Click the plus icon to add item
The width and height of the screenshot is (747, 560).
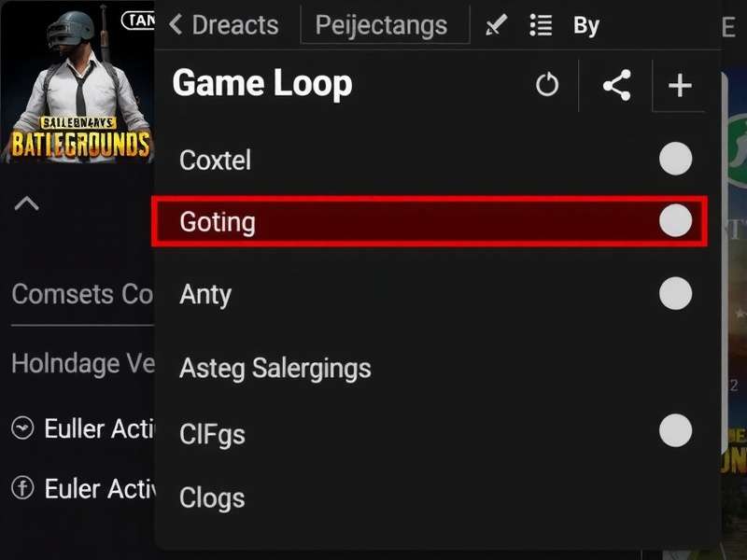pyautogui.click(x=680, y=86)
